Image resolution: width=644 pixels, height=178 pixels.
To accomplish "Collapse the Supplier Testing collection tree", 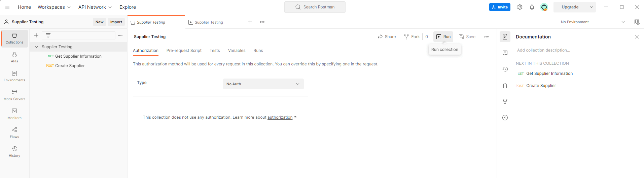I will pyautogui.click(x=36, y=47).
